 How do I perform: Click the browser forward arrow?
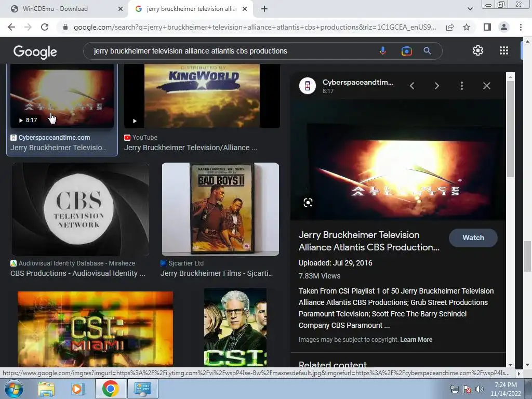tap(28, 27)
